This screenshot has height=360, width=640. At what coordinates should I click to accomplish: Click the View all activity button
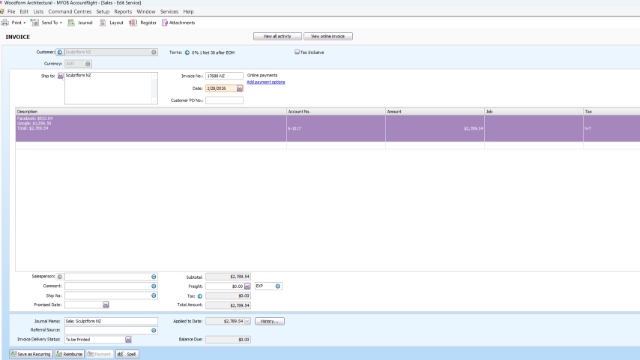coord(277,36)
